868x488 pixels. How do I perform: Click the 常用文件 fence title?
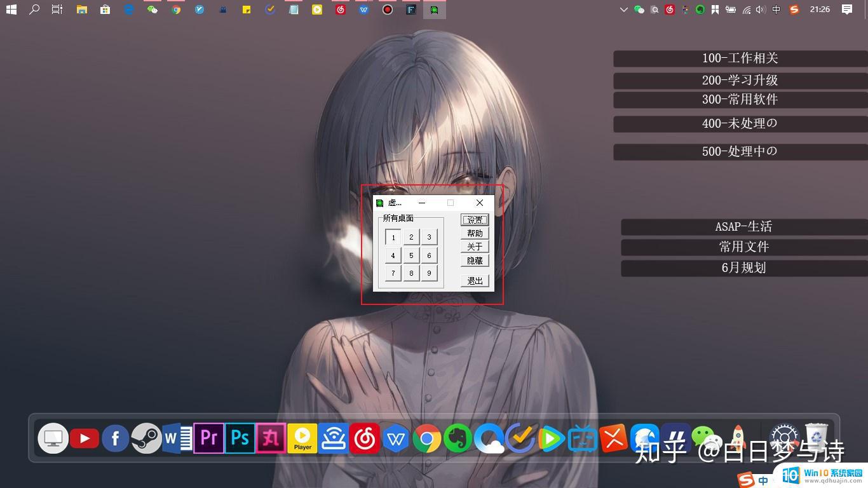pyautogui.click(x=744, y=247)
